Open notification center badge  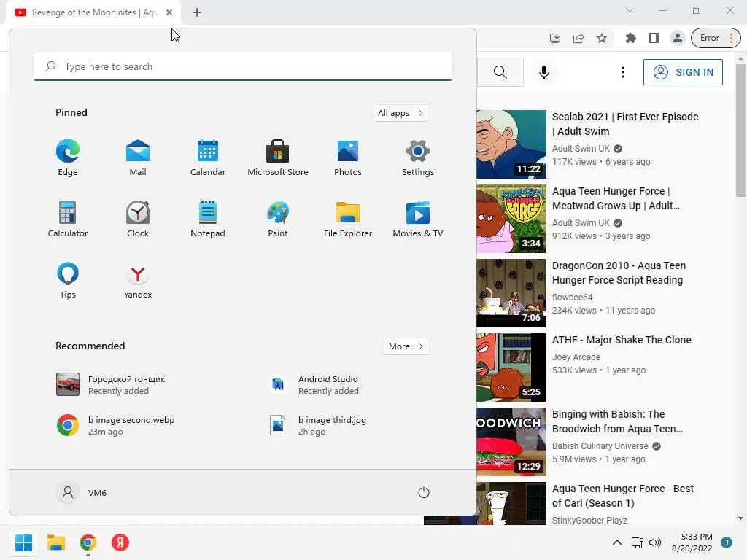(727, 542)
